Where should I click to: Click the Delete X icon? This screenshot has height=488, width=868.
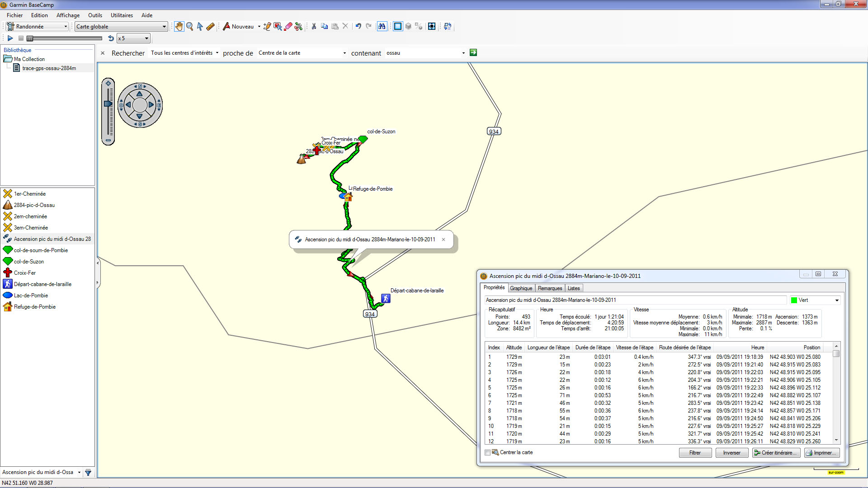345,26
